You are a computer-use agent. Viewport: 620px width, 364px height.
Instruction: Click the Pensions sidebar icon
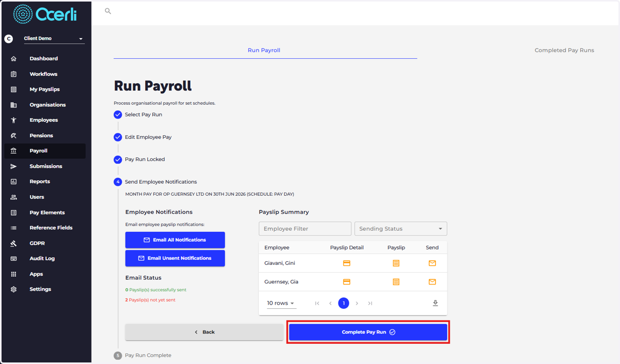(14, 135)
